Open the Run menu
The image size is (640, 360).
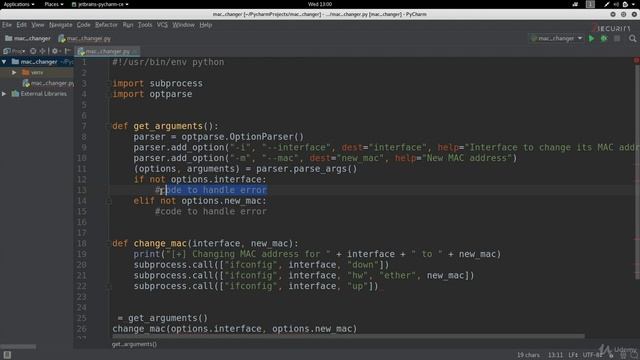pyautogui.click(x=128, y=25)
